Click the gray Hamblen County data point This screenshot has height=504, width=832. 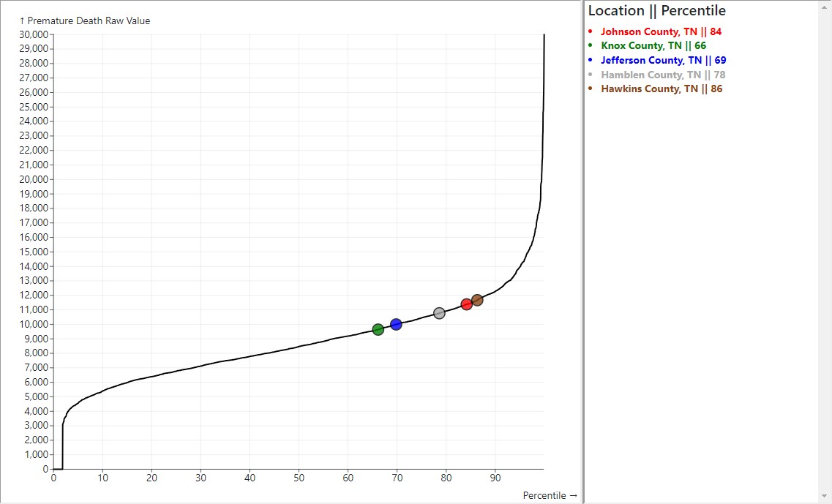click(x=439, y=313)
